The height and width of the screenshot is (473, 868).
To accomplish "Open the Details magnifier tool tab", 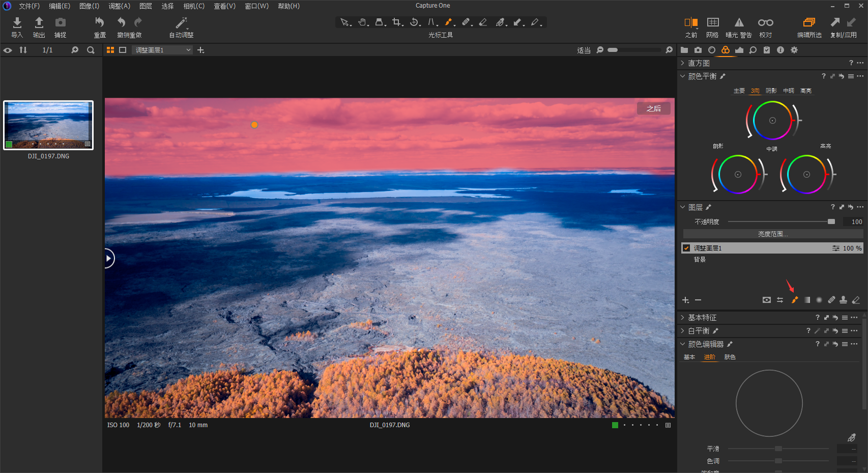I will [753, 50].
